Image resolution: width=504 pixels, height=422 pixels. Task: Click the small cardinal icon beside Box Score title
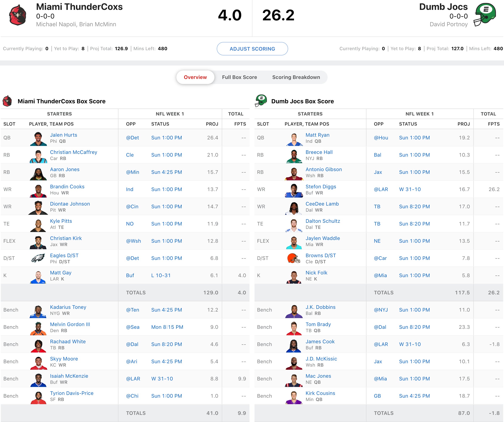tap(7, 101)
